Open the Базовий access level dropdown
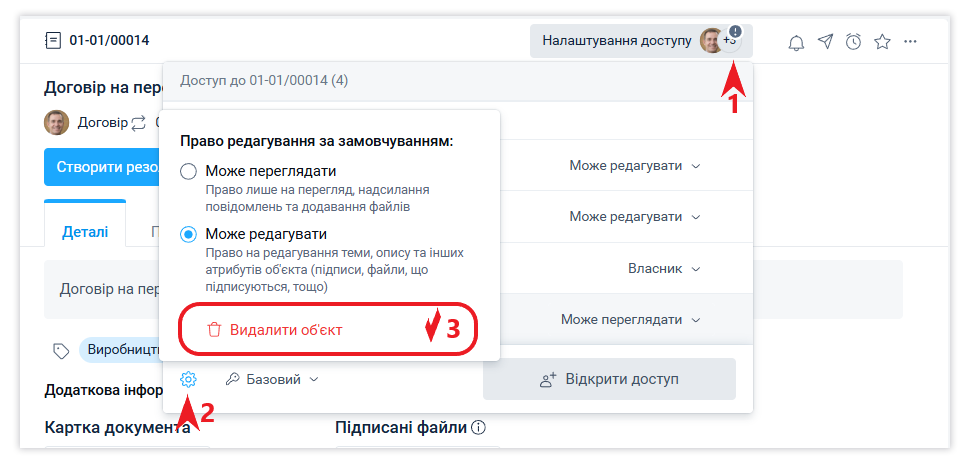This screenshot has height=466, width=970. pos(272,380)
